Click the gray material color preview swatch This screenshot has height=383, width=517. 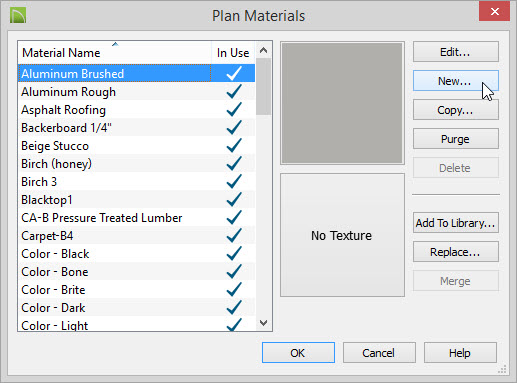tap(342, 103)
